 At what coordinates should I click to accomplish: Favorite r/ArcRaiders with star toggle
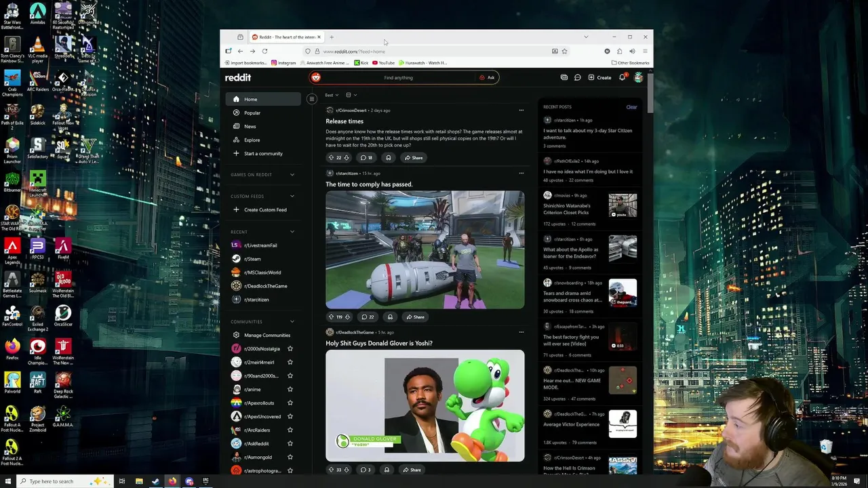tap(290, 430)
